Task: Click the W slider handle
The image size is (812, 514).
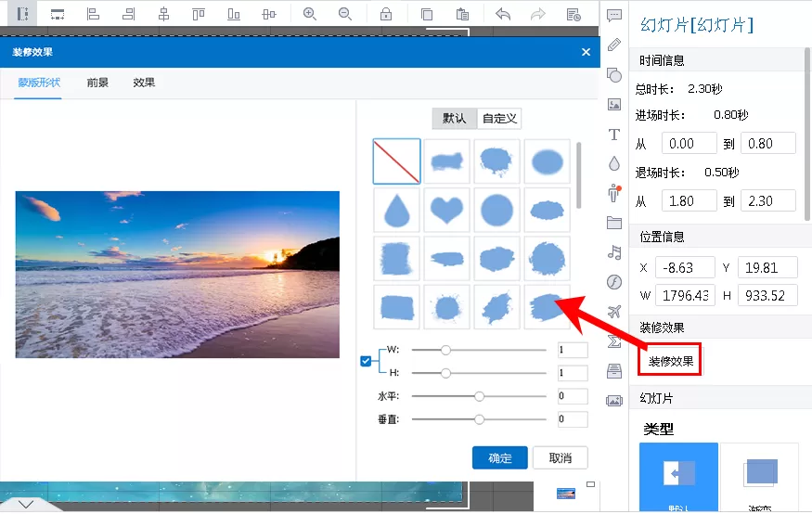Action: (445, 350)
